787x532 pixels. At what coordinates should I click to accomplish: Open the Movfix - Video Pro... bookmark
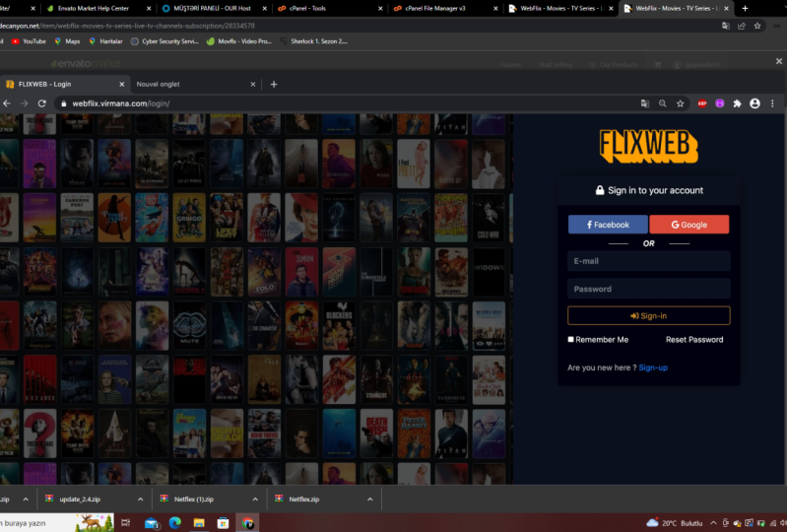(239, 41)
